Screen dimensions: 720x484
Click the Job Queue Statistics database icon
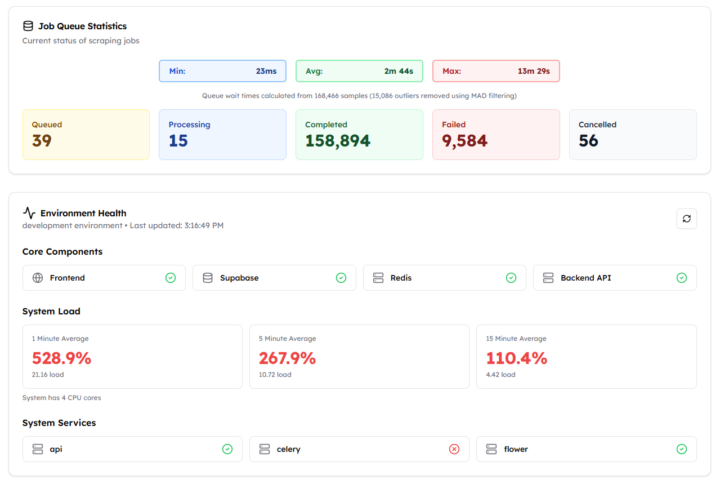pos(28,26)
